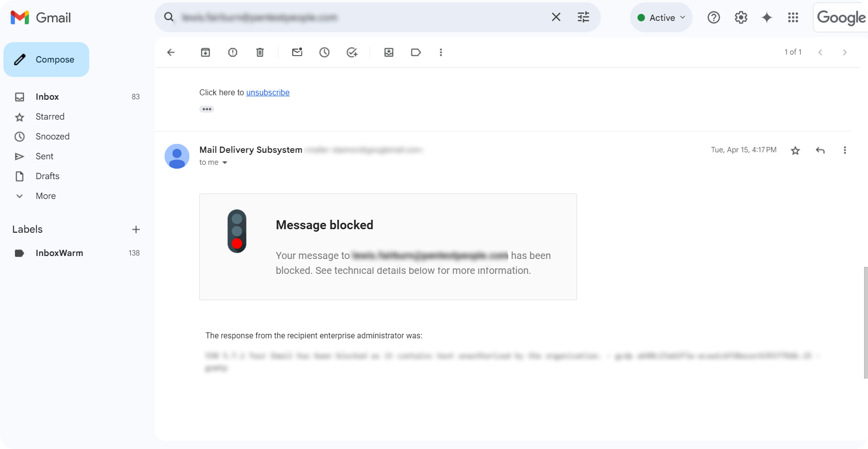Show search options filter icon
The height and width of the screenshot is (449, 868).
(583, 17)
